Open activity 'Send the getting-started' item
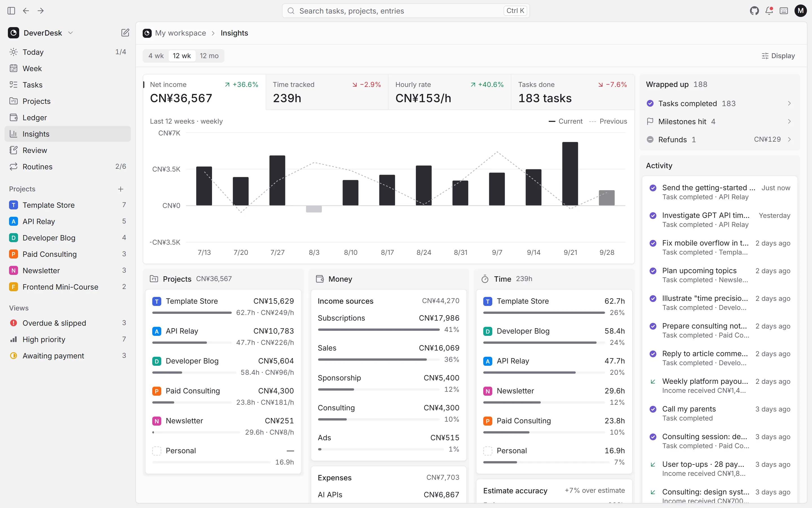This screenshot has width=812, height=508. 720,192
